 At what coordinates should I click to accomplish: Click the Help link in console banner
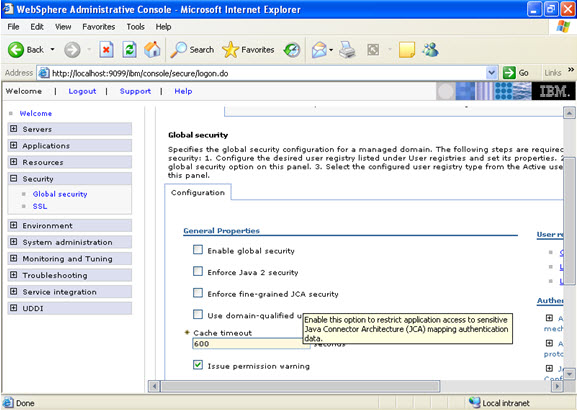click(x=183, y=91)
